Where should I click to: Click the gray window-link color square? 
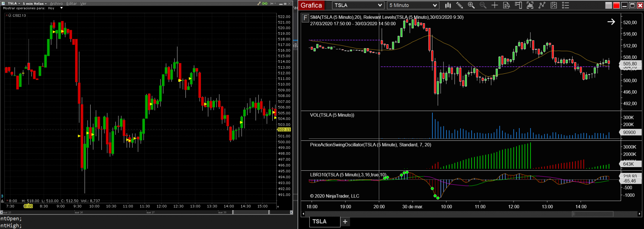tap(608, 5)
